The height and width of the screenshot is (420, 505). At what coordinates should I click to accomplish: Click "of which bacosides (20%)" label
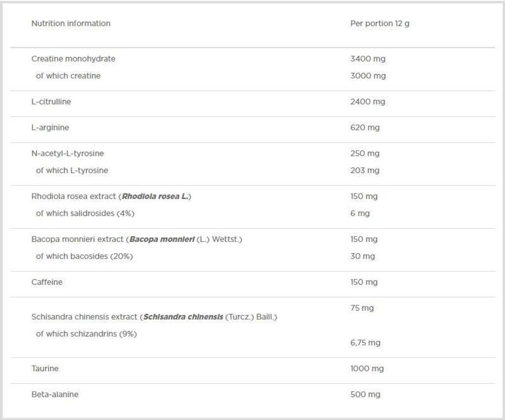[x=84, y=256]
